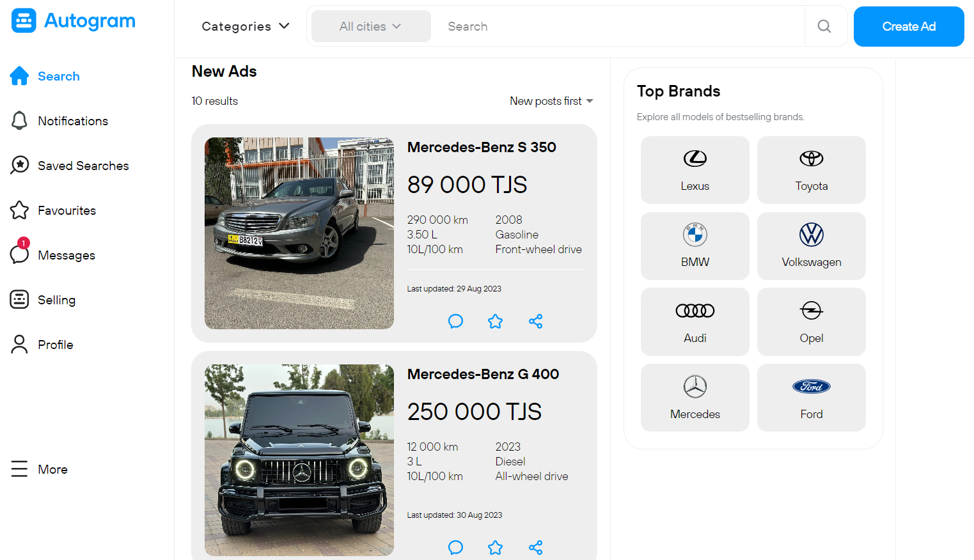Click the Autogram brand name
The height and width of the screenshot is (560, 974).
[90, 21]
